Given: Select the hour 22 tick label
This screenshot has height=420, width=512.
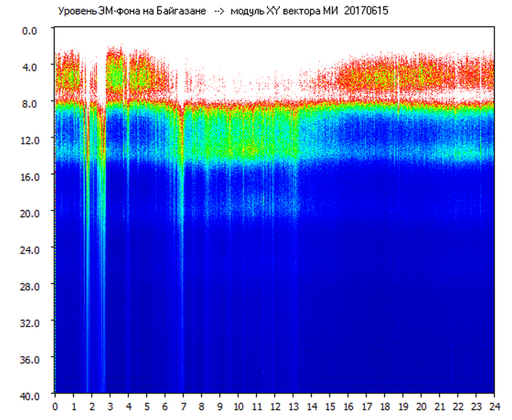Looking at the screenshot, I should (x=458, y=406).
